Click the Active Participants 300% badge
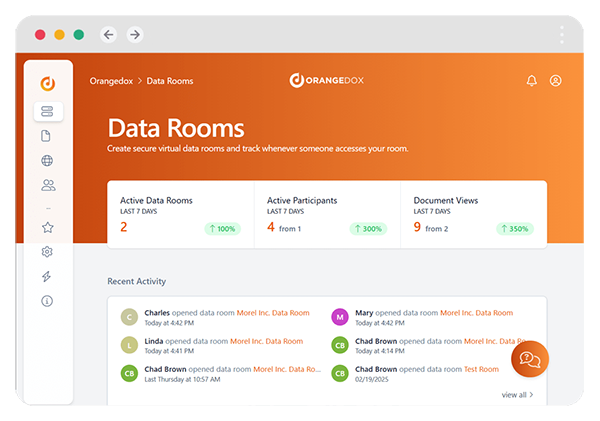This screenshot has width=600, height=421. [368, 229]
